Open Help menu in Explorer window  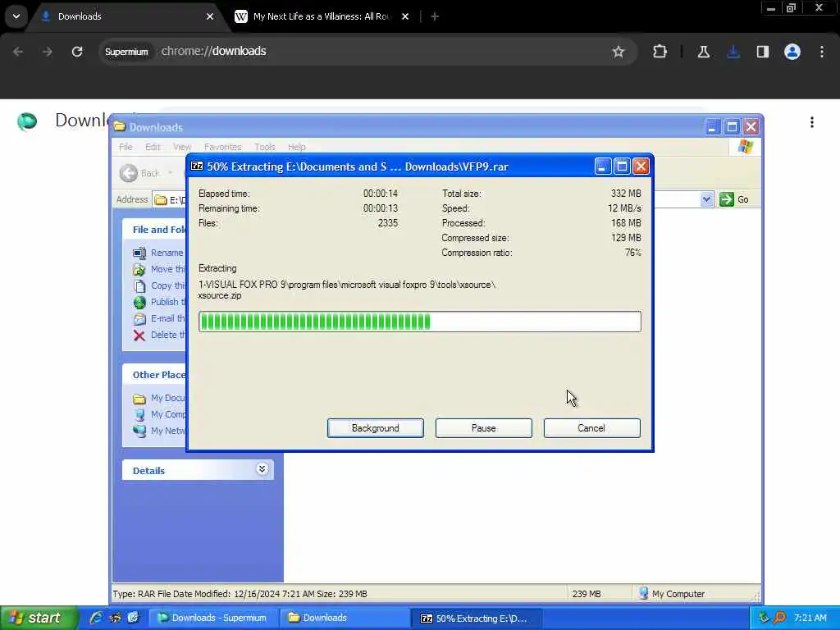pyautogui.click(x=296, y=147)
